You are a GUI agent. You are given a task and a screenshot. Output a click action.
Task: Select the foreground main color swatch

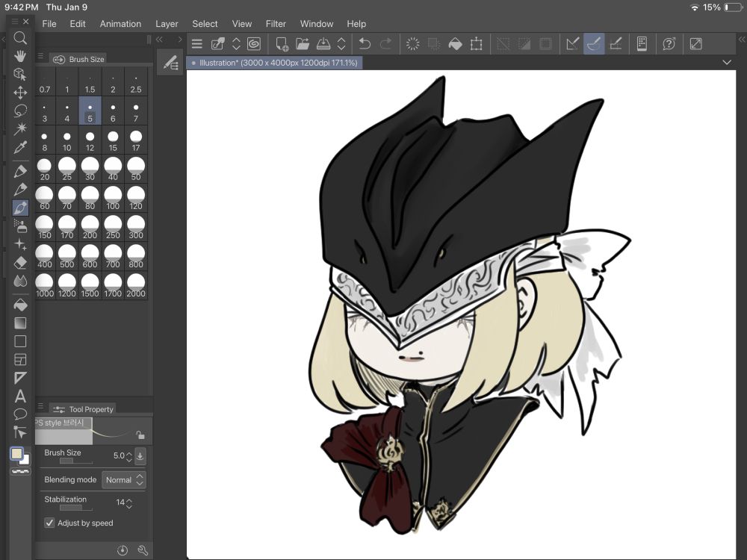[x=17, y=453]
